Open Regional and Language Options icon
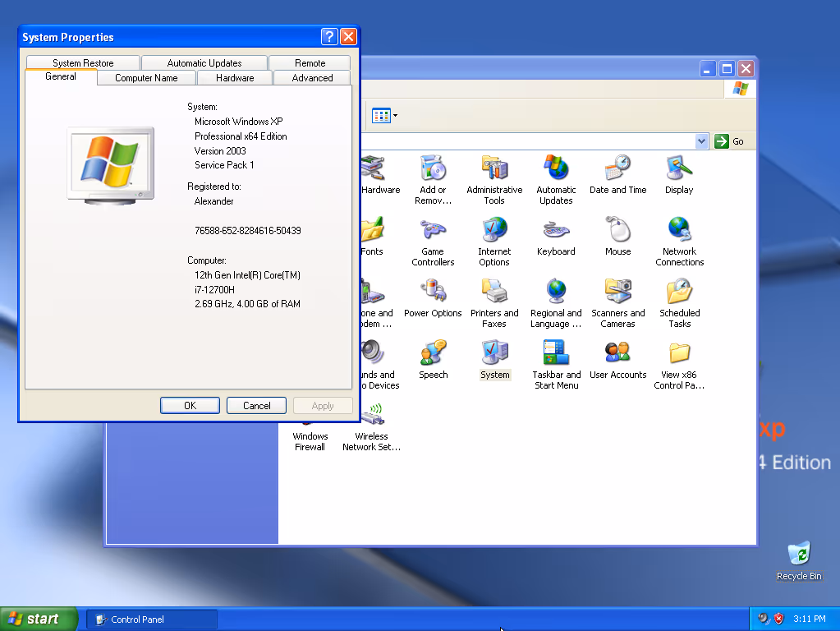 click(556, 303)
